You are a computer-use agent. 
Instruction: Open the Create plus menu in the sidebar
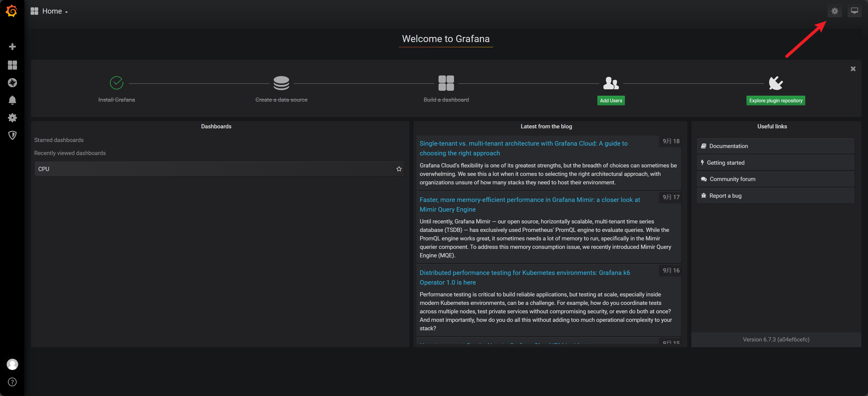click(12, 46)
